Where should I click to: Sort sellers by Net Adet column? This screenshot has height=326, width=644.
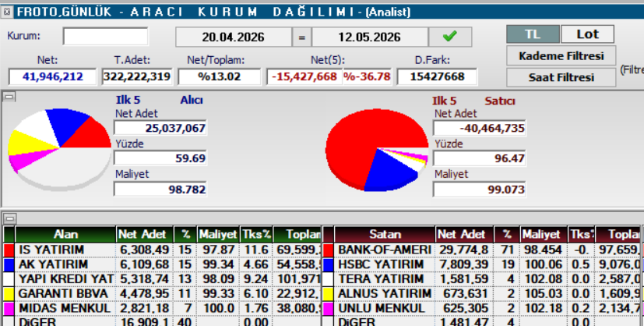pyautogui.click(x=464, y=234)
